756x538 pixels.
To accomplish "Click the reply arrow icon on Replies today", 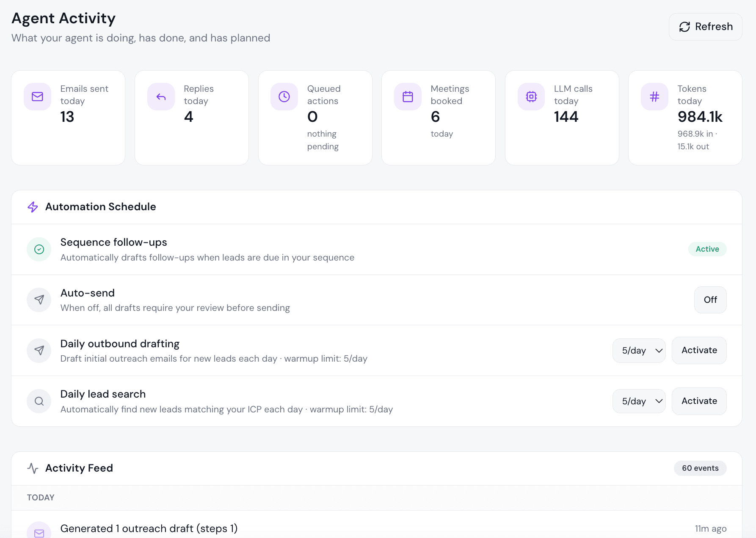I will tap(161, 97).
